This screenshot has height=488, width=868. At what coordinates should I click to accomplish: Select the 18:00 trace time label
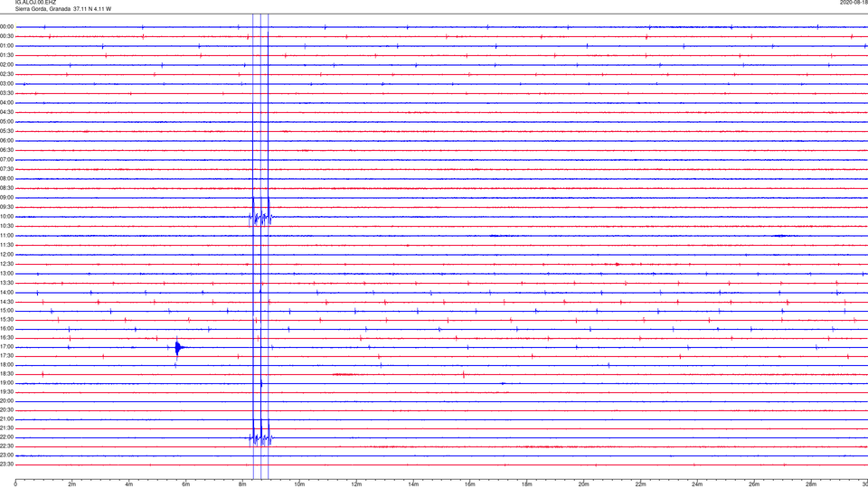click(6, 365)
